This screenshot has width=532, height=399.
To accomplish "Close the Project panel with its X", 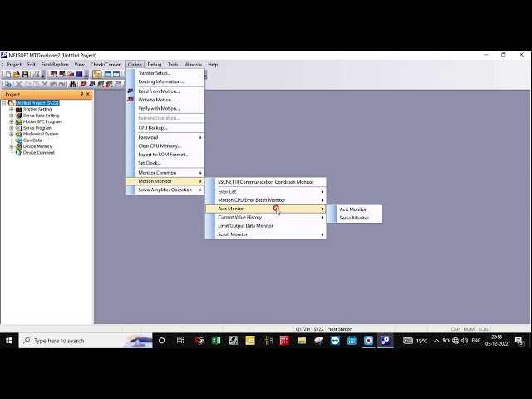I will (88, 94).
